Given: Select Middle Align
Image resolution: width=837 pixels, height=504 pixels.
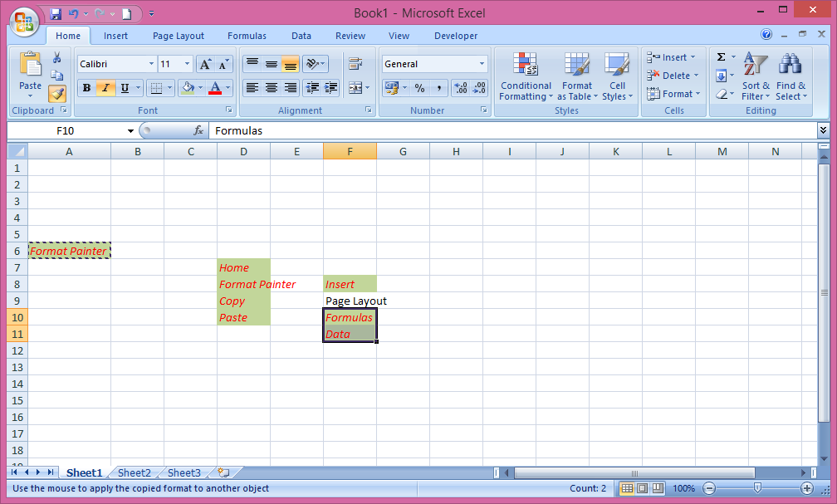Looking at the screenshot, I should coord(272,65).
